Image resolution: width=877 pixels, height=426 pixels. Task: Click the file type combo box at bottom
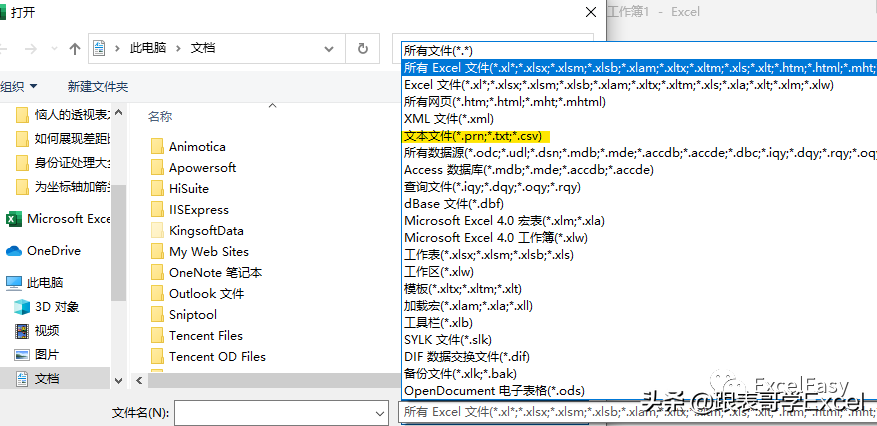(x=637, y=413)
